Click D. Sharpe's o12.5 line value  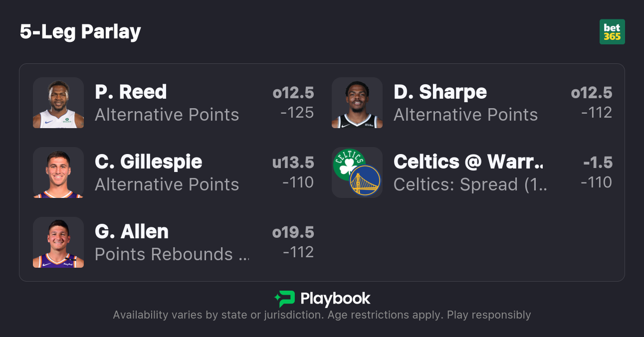(x=592, y=93)
